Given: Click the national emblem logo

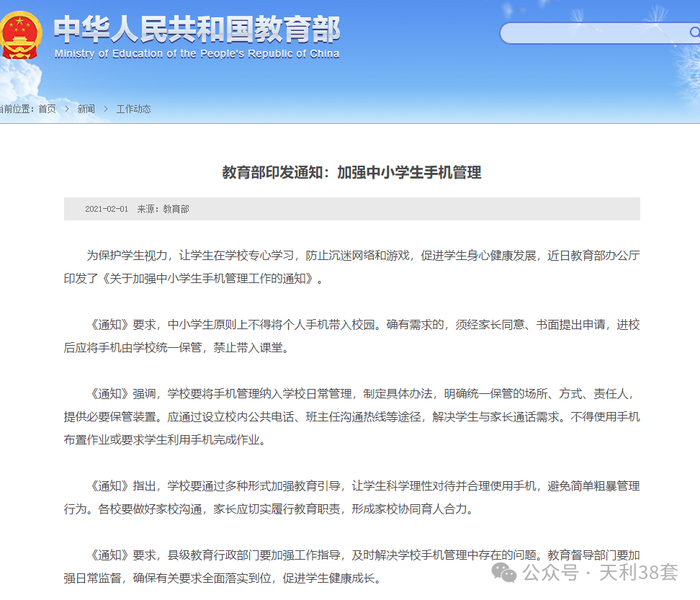Looking at the screenshot, I should (x=20, y=36).
